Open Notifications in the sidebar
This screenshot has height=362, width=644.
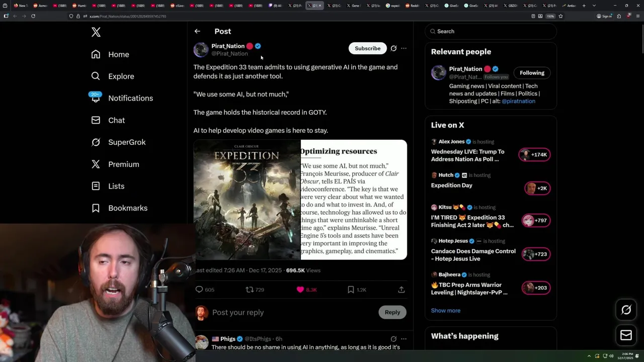point(122,98)
